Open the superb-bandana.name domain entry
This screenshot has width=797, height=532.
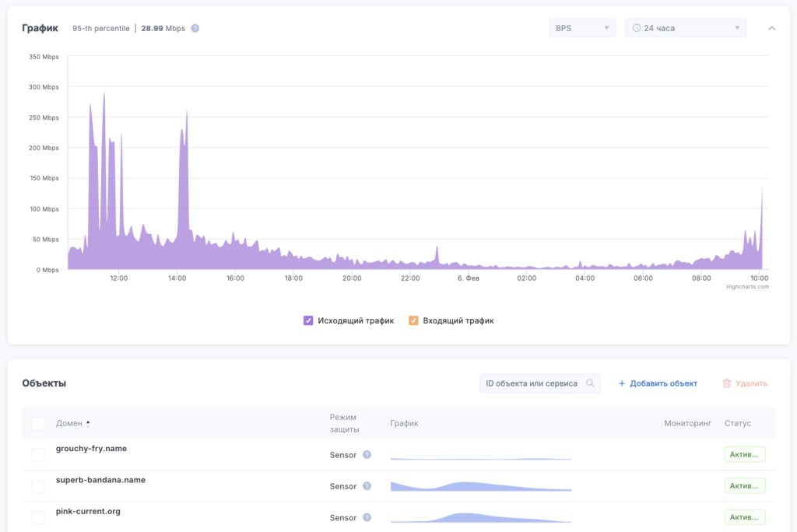click(x=100, y=480)
